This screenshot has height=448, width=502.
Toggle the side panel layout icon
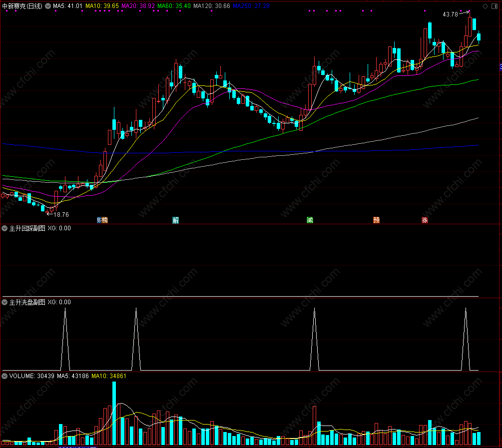(x=495, y=6)
